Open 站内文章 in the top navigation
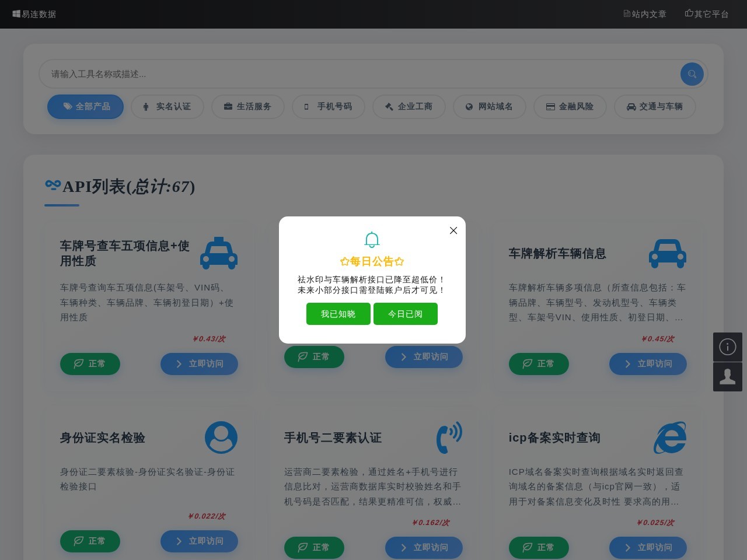The height and width of the screenshot is (560, 747). click(x=645, y=14)
